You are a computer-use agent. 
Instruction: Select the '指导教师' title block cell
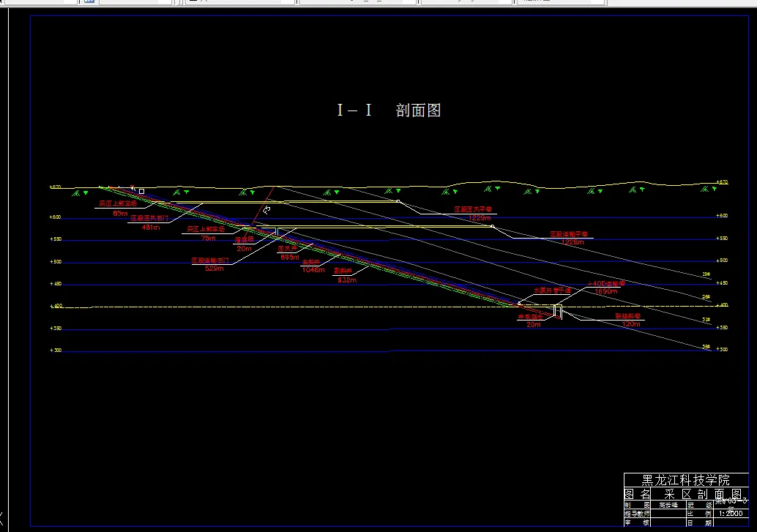point(637,514)
